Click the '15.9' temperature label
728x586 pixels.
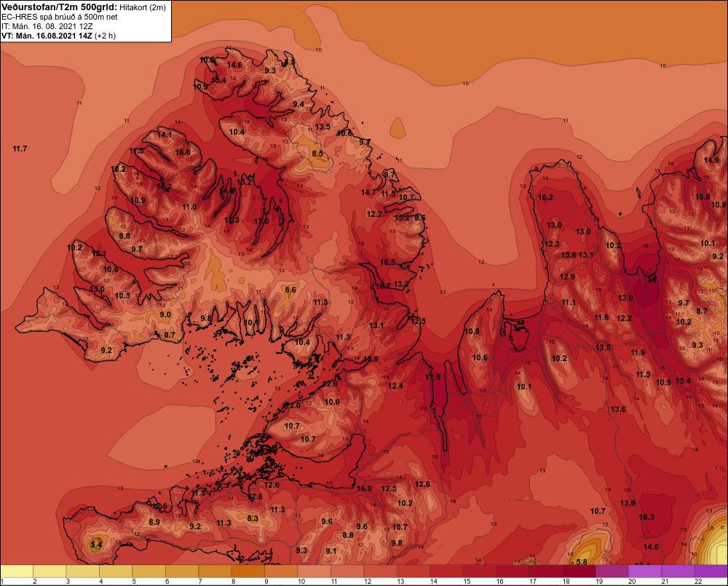[x=371, y=359]
